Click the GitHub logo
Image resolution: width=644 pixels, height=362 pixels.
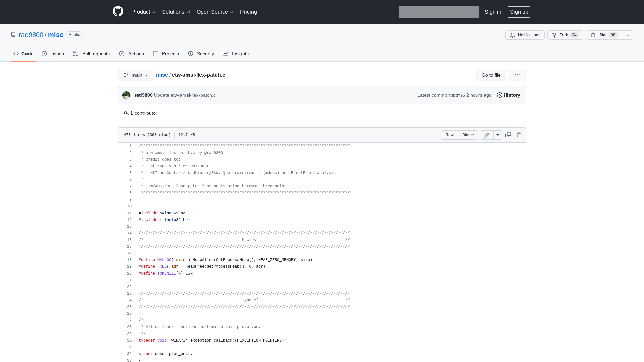(x=118, y=12)
